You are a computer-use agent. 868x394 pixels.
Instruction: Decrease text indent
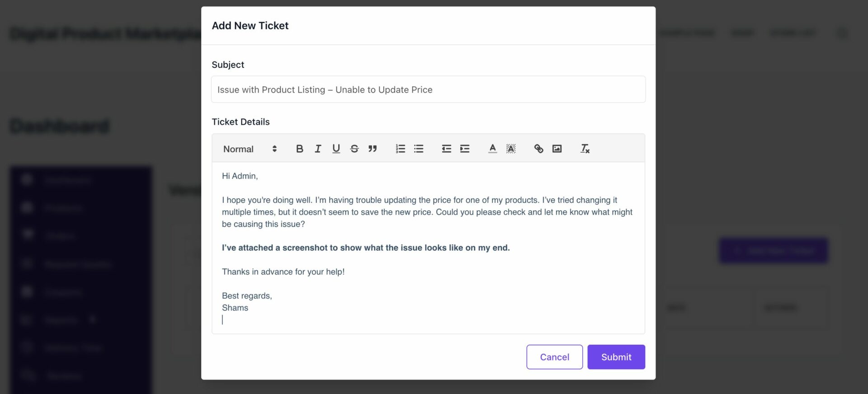tap(446, 149)
